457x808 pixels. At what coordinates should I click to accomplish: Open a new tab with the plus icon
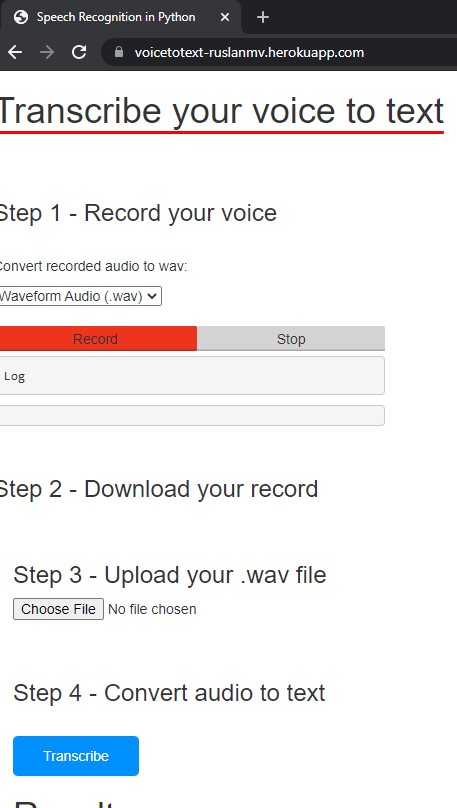tap(263, 17)
